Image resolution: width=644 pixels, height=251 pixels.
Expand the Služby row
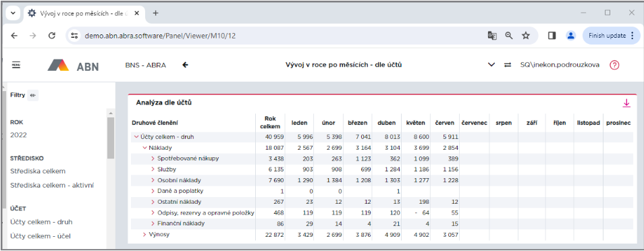pos(153,169)
